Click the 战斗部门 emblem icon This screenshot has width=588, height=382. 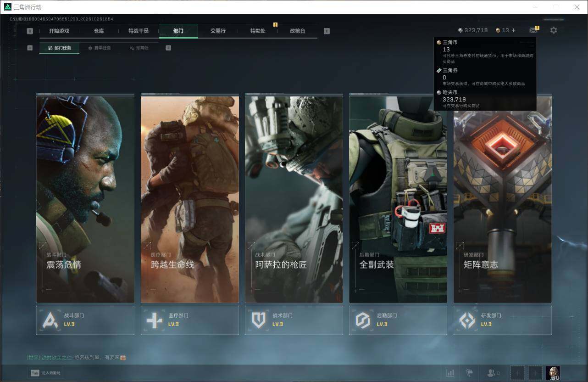pos(50,320)
